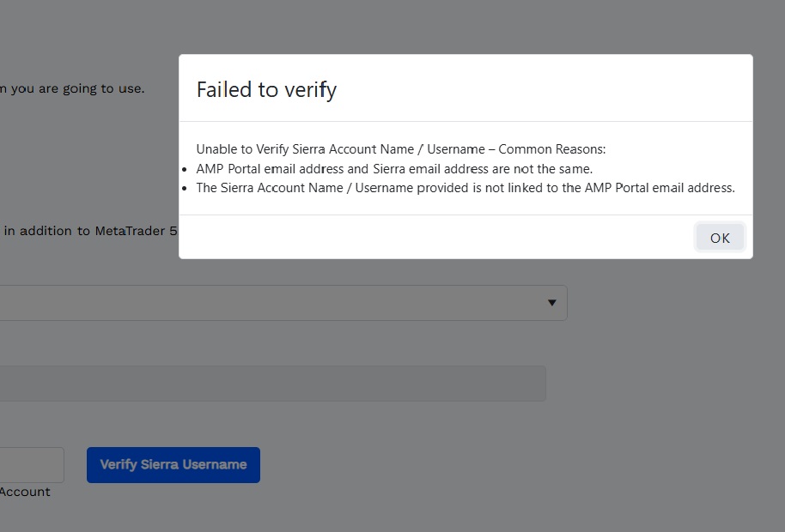Click the bullet about username not linked
Viewport: 785px width, 532px height.
tap(465, 188)
